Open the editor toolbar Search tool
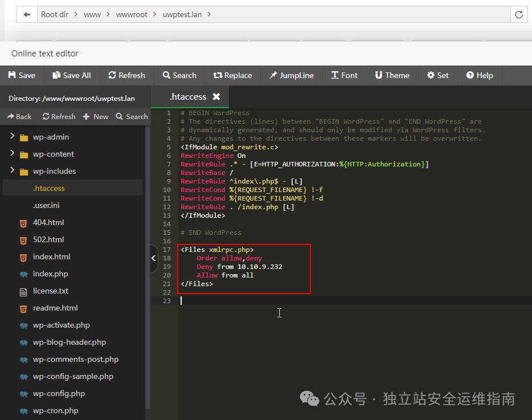Image resolution: width=532 pixels, height=420 pixels. point(179,75)
